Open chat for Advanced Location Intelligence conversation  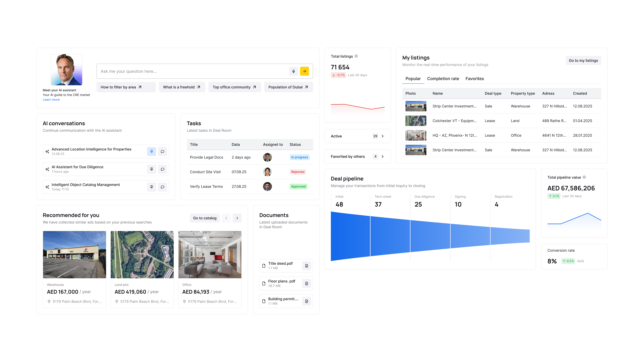[x=162, y=151]
